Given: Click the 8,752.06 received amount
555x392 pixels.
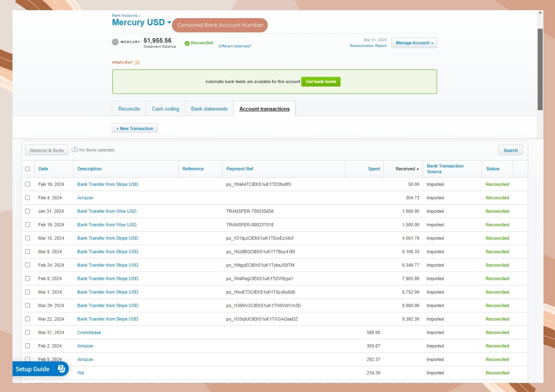Looking at the screenshot, I should click(410, 292).
